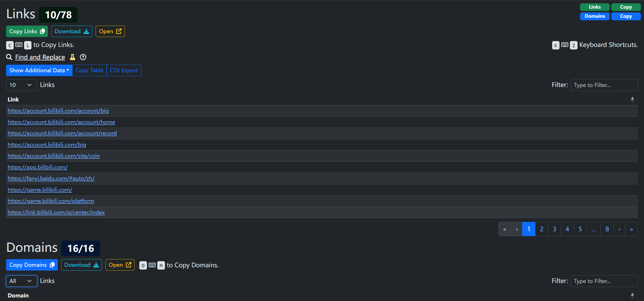644x301 pixels.
Task: Expand the Show Additional Data dropdown
Action: pyautogui.click(x=39, y=70)
